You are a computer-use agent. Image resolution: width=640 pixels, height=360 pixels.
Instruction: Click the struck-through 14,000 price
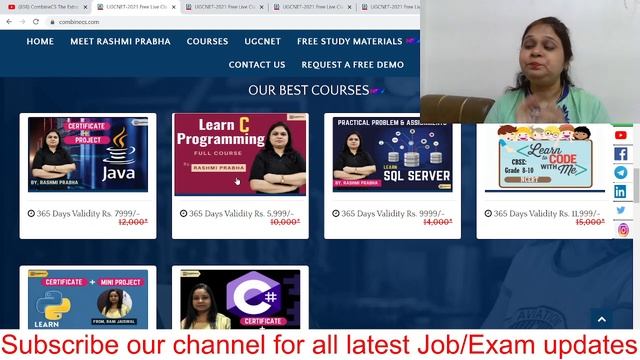(x=438, y=222)
